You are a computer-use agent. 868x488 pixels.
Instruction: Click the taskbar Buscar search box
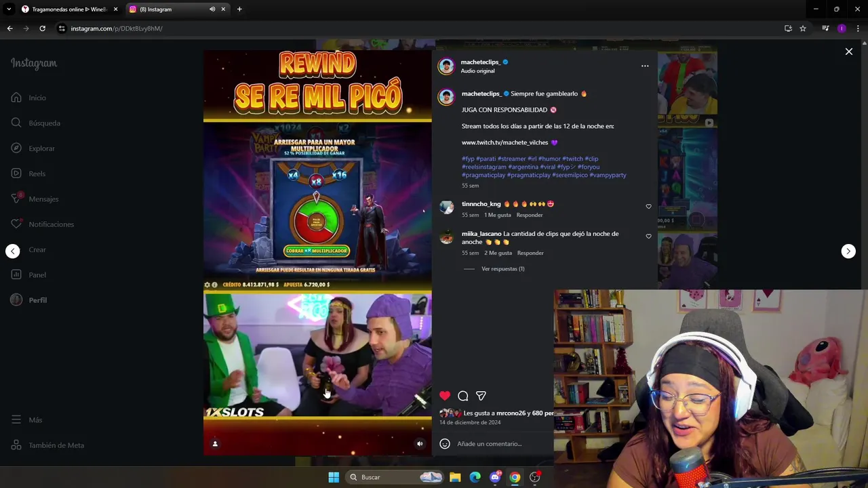coord(395,477)
